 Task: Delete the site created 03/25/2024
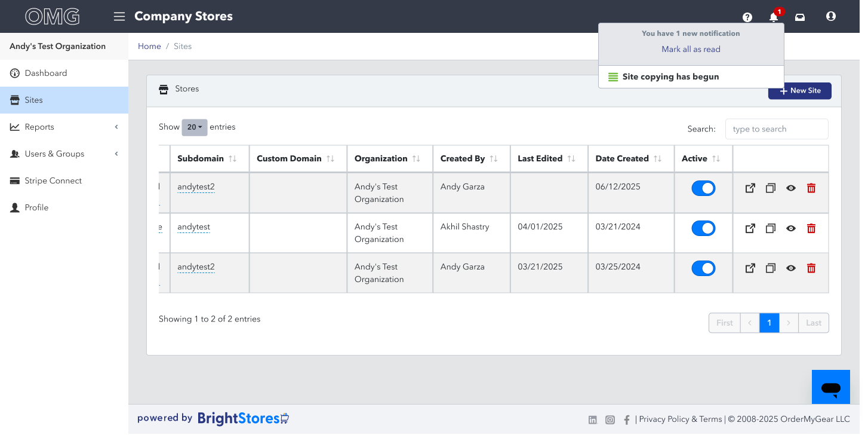click(x=811, y=268)
